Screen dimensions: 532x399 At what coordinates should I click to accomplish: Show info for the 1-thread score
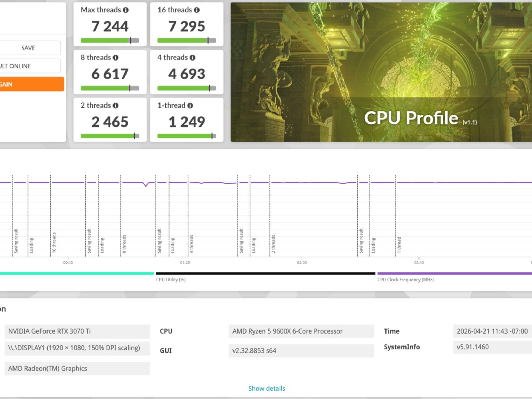click(x=190, y=105)
